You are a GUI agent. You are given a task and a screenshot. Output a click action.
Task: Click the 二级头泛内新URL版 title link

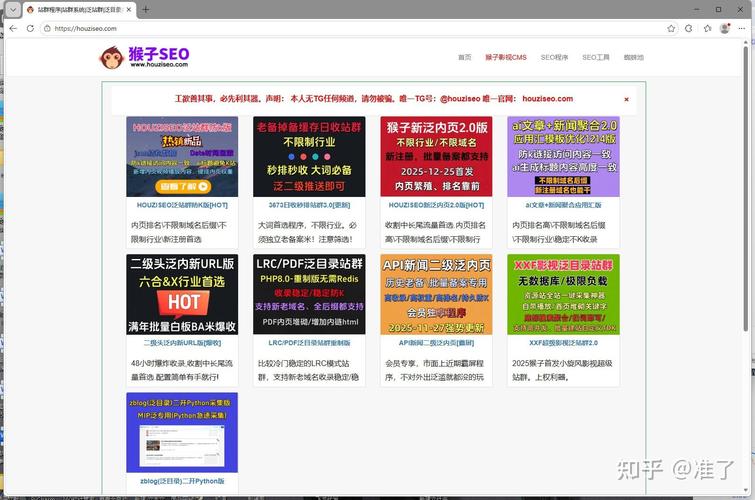pos(182,343)
